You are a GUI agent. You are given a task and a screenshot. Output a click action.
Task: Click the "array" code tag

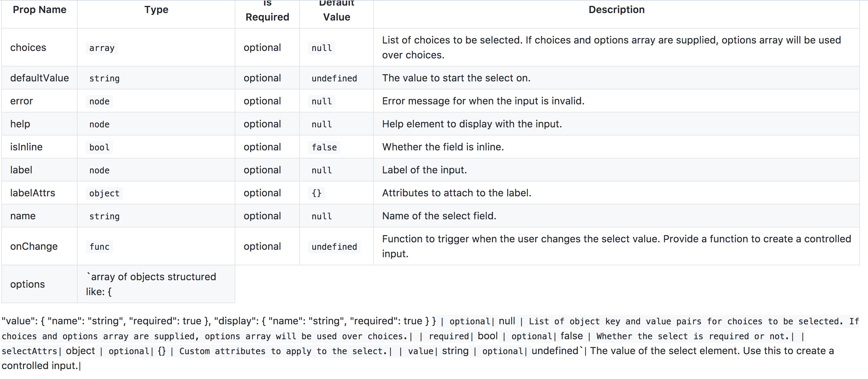click(102, 48)
